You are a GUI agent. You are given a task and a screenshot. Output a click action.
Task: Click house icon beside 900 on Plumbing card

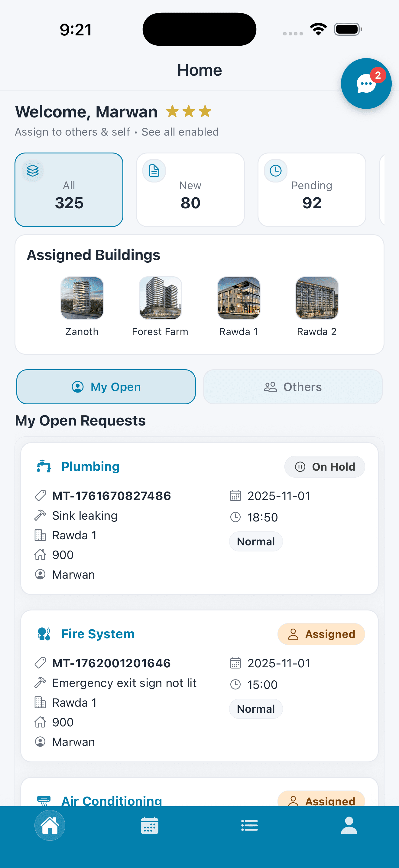40,555
